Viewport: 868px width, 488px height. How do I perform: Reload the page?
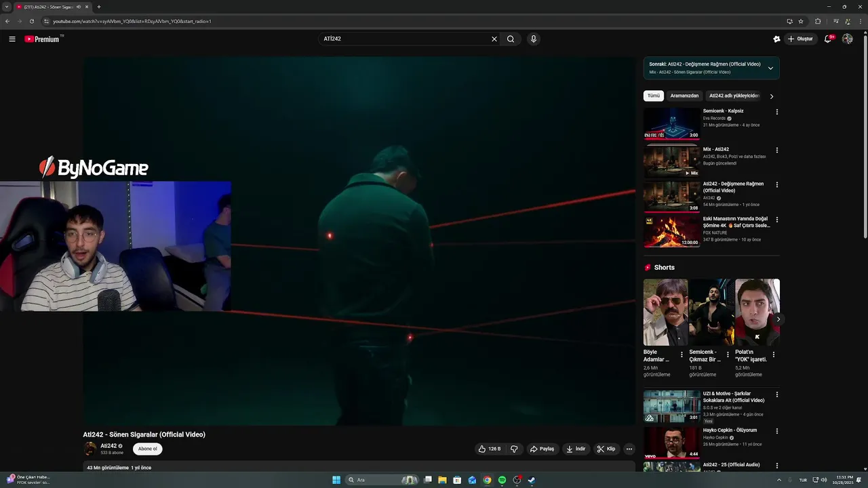click(31, 21)
